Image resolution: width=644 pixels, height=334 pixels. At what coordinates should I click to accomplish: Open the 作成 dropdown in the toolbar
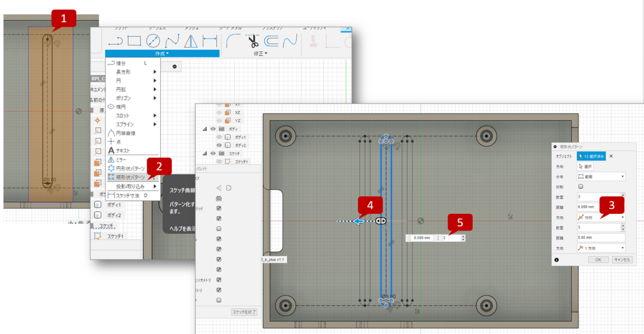point(162,53)
